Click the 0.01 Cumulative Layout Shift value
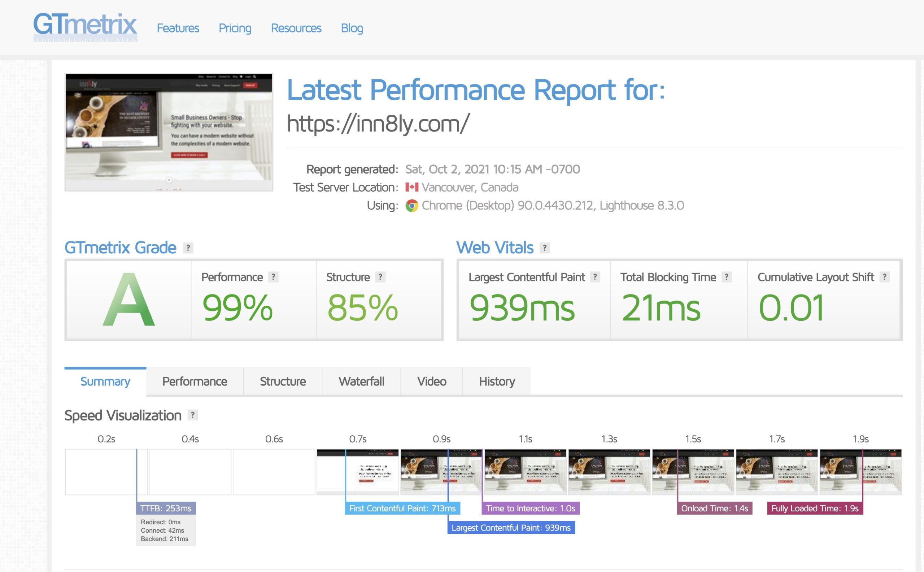The width and height of the screenshot is (924, 572). [791, 307]
